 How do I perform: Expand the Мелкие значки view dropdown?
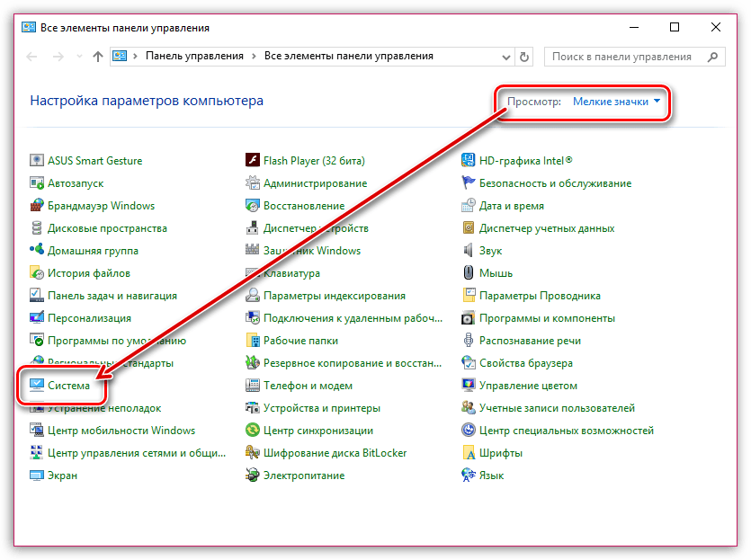[x=616, y=102]
